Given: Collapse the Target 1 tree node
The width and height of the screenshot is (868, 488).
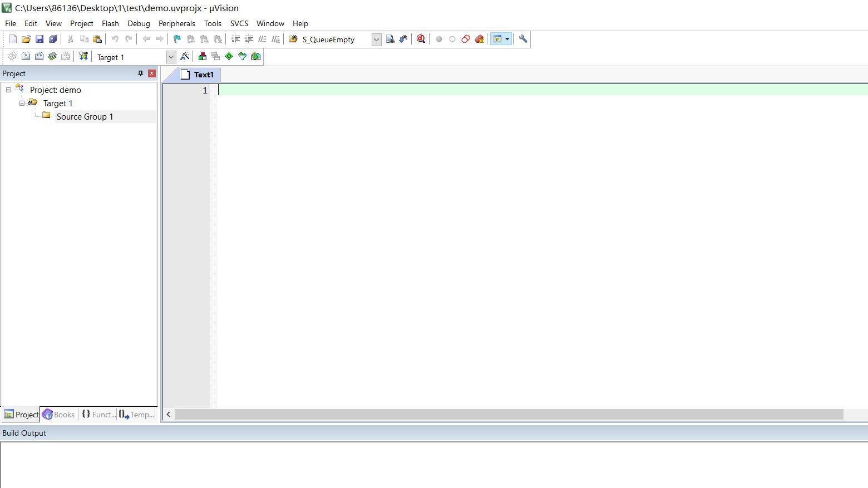Looking at the screenshot, I should (22, 103).
